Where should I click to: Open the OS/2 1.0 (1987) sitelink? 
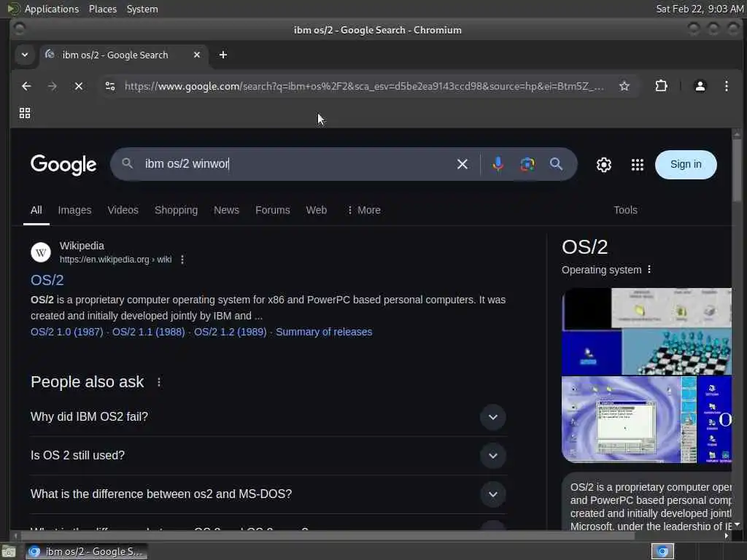tap(66, 332)
